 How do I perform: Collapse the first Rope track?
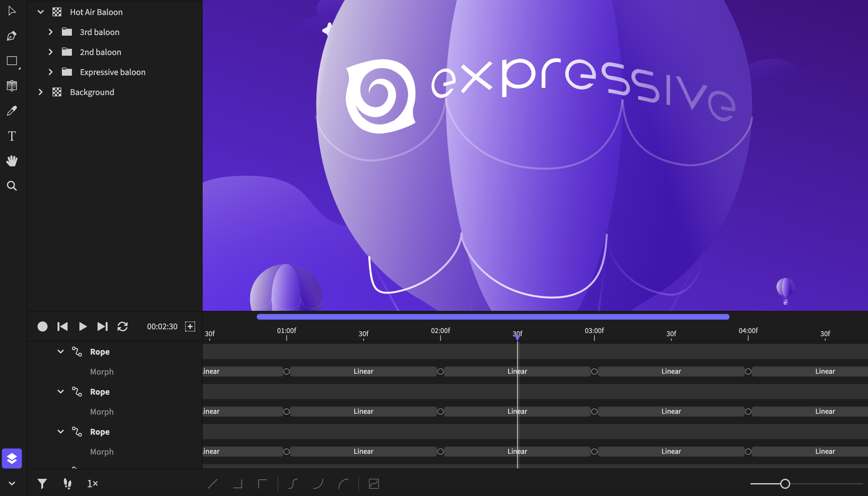61,352
